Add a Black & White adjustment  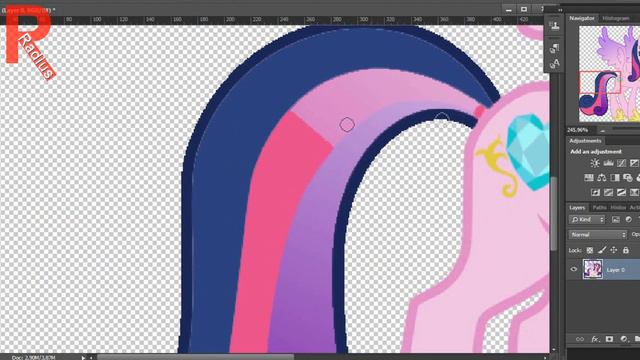[x=615, y=178]
